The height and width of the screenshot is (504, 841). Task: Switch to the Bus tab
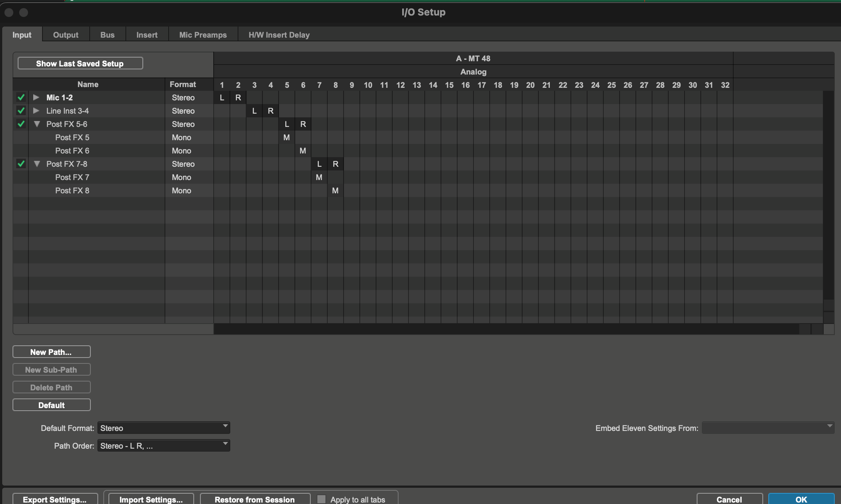click(107, 35)
